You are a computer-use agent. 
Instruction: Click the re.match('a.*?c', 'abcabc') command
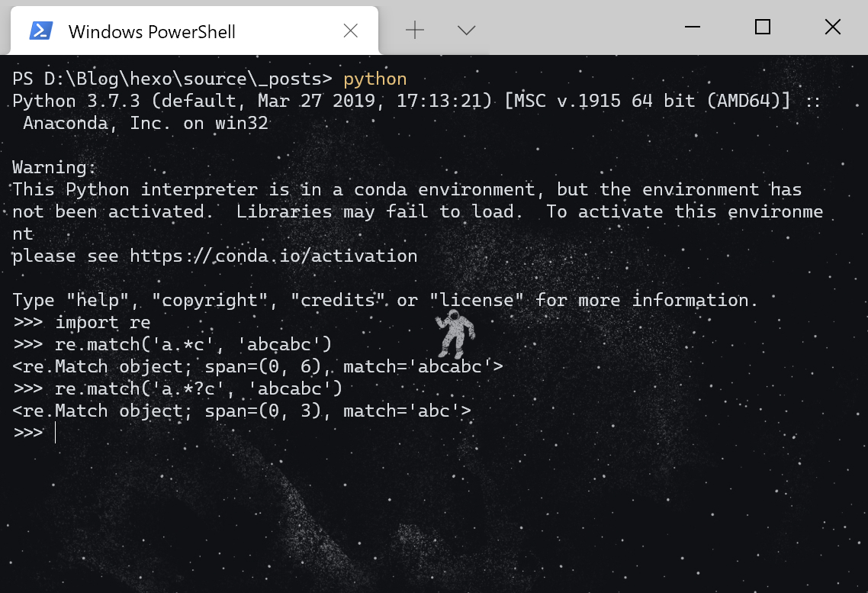pyautogui.click(x=199, y=388)
